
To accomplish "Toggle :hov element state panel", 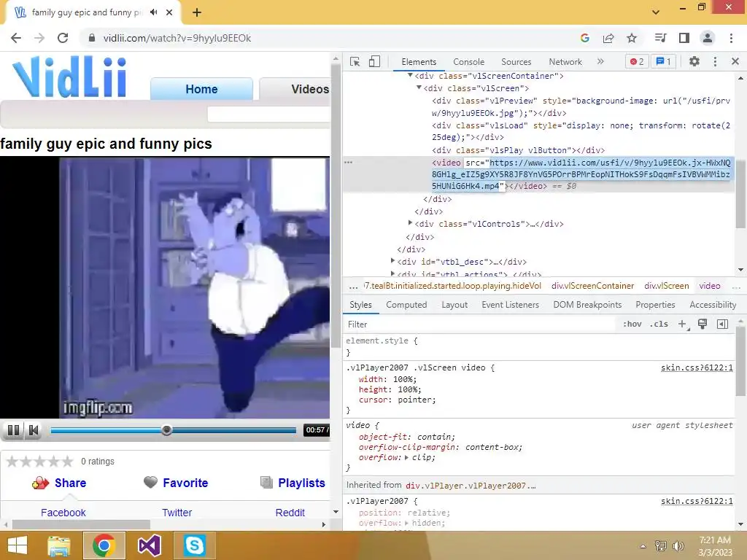I will coord(632,324).
